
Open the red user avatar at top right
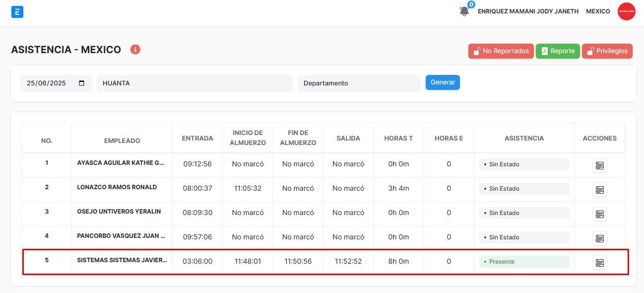point(626,11)
